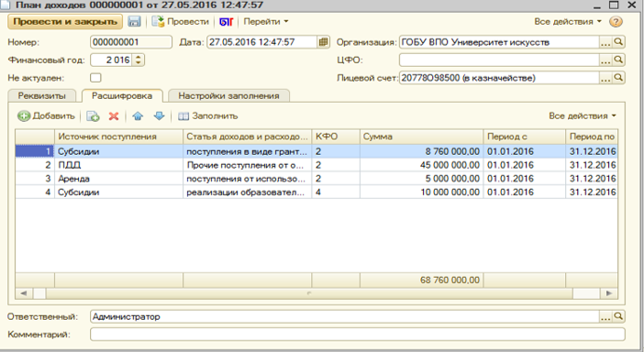Screen dimensions: 644x352
Task: Click the 5 000 000,00 amount cell
Action: click(421, 179)
